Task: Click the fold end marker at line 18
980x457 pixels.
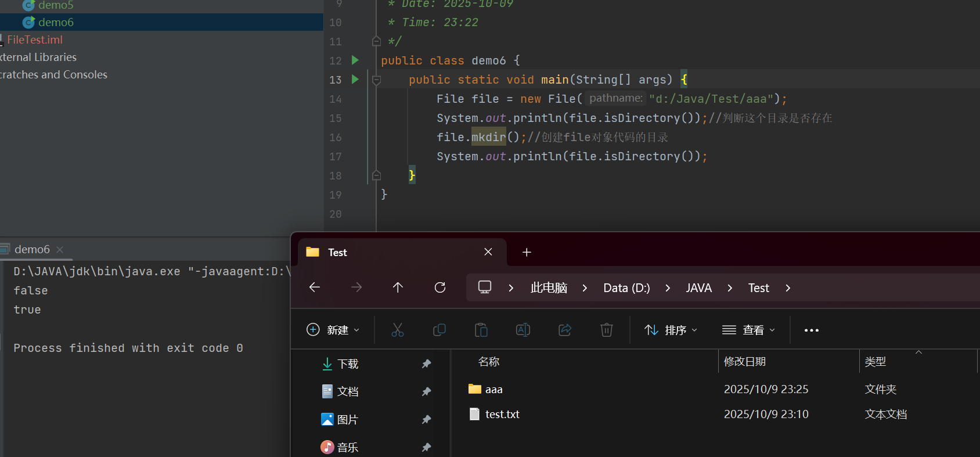Action: pyautogui.click(x=376, y=175)
